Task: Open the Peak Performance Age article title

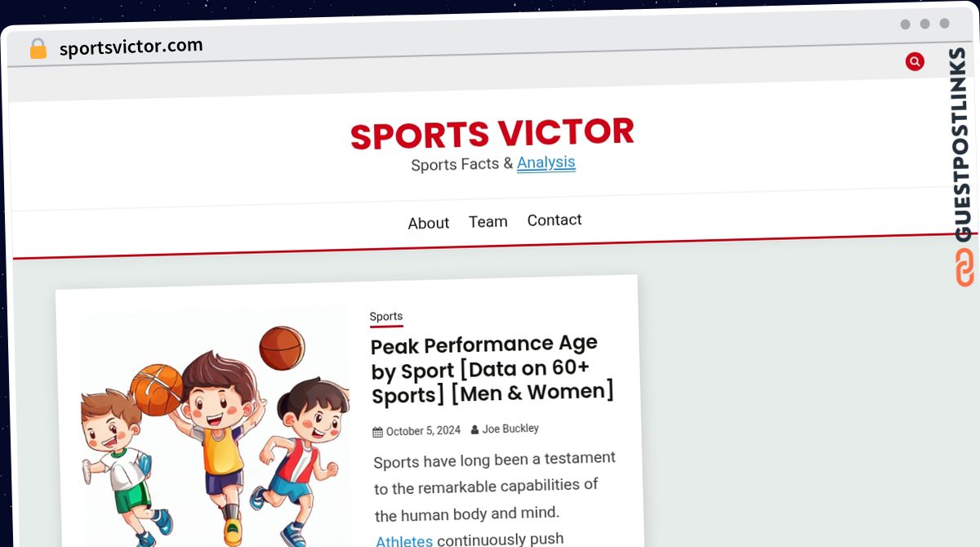Action: pos(492,369)
